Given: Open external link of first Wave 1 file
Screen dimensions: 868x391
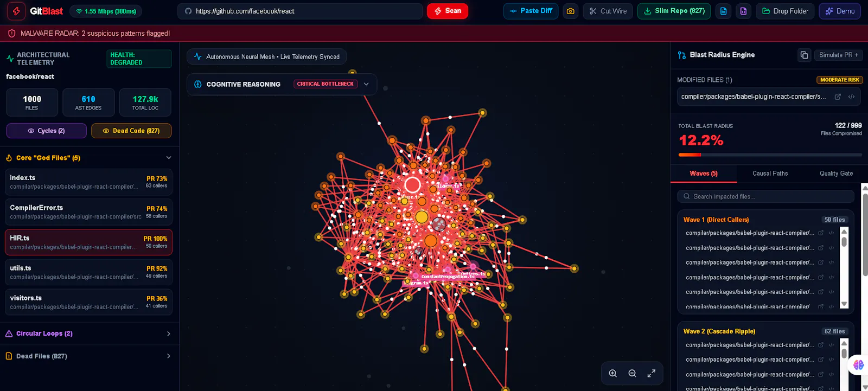Looking at the screenshot, I should (x=821, y=233).
